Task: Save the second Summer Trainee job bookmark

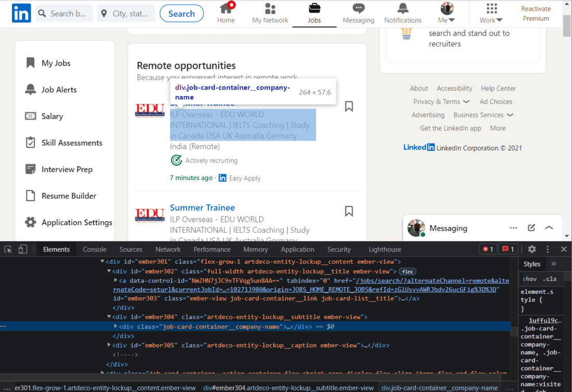Action: click(x=349, y=211)
